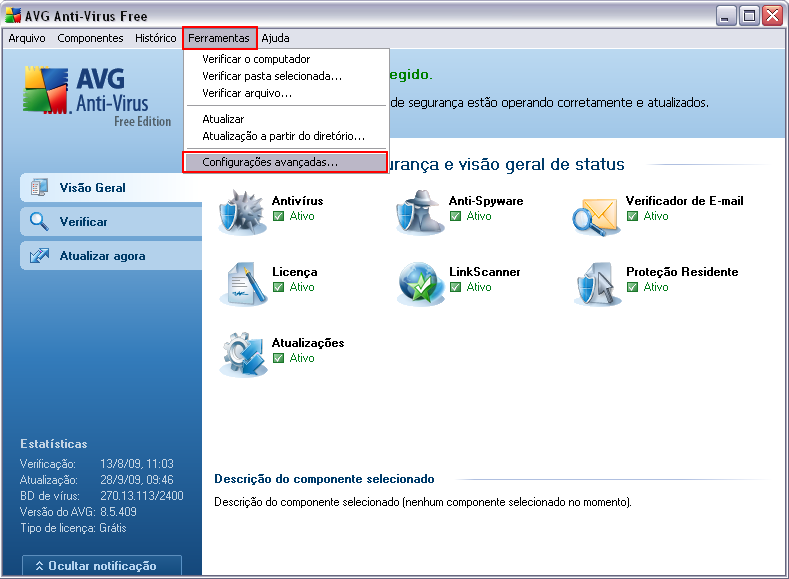Click the Tipo de licença: Grátis line

(x=73, y=528)
